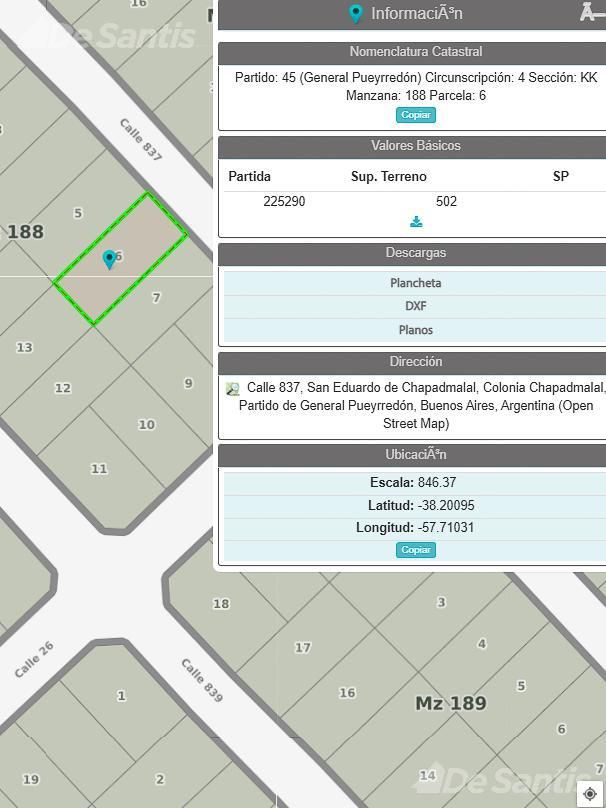Click the Calle 839 street label
This screenshot has height=808, width=606.
click(202, 680)
